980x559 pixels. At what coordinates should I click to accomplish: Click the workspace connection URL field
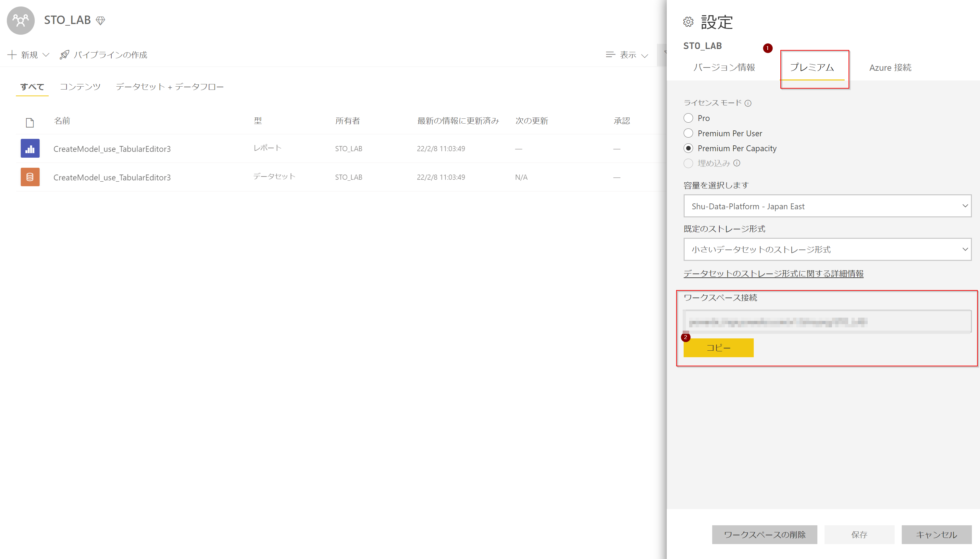point(826,322)
